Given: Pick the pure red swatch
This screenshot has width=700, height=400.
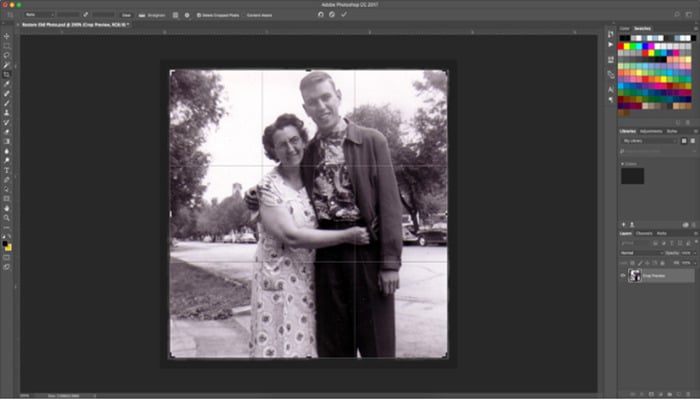Looking at the screenshot, I should 621,46.
